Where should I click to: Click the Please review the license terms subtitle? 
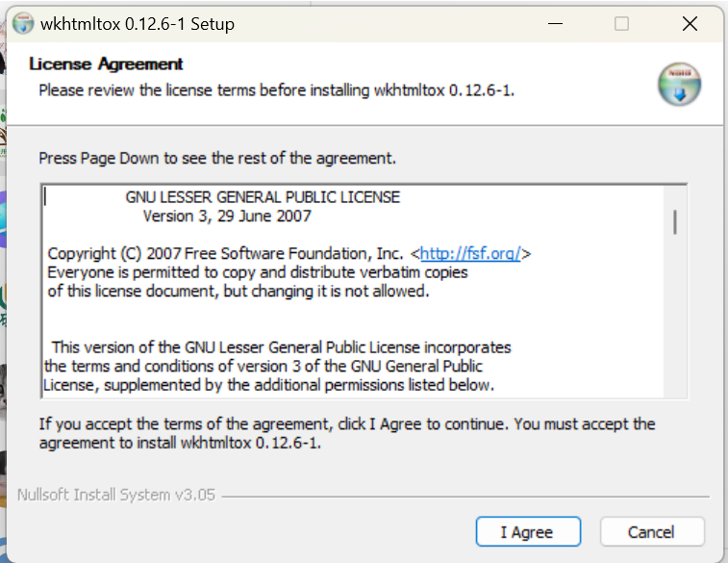point(277,90)
